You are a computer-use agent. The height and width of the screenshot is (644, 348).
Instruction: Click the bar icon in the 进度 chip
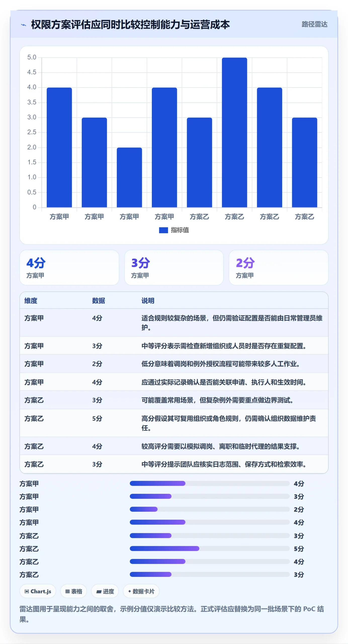[x=99, y=592]
